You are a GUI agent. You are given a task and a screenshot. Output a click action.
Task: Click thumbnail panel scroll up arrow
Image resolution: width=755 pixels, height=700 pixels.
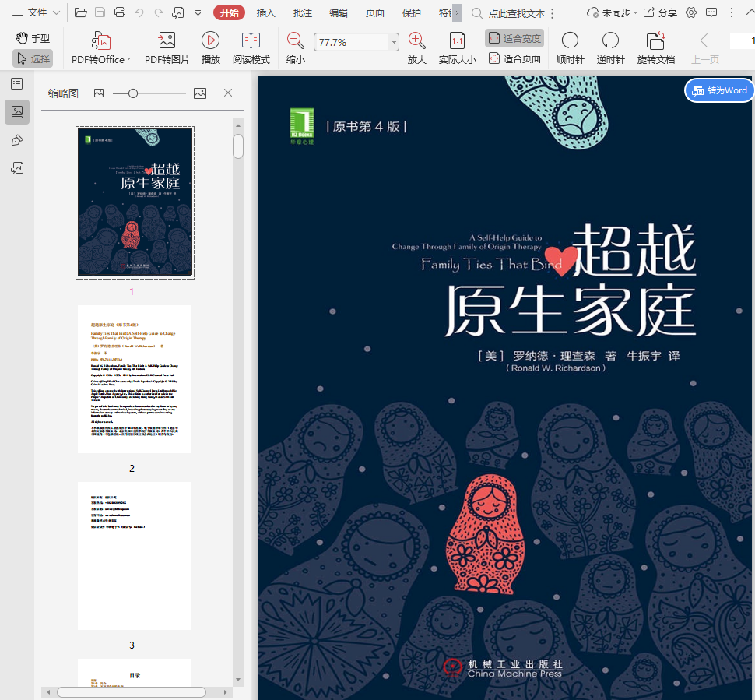click(238, 125)
